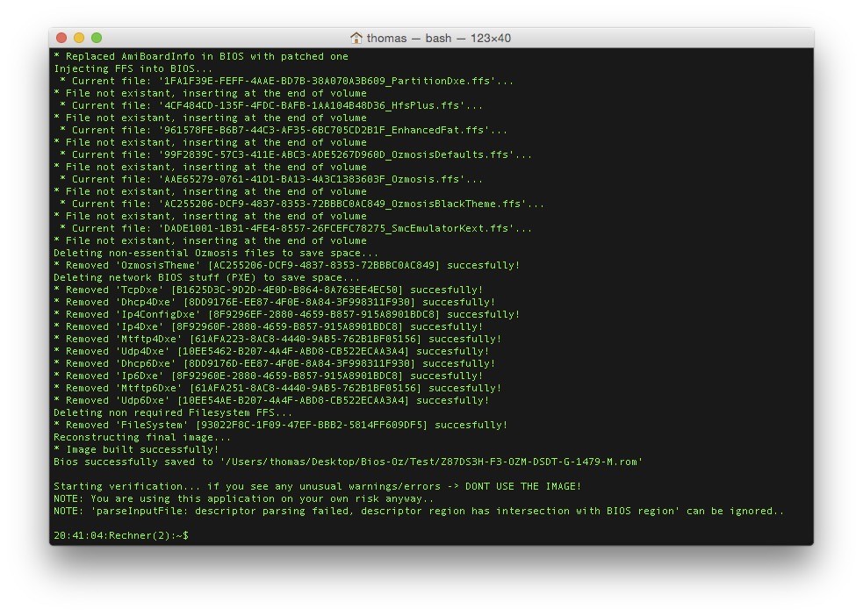863x616 pixels.
Task: Click the prompt '20:41:04:Rechner(2):~$'
Action: coord(121,535)
